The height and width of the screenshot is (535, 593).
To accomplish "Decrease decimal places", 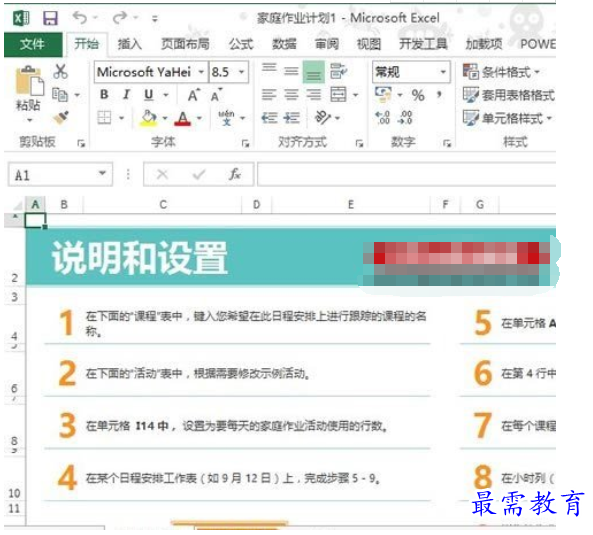I will pyautogui.click(x=405, y=118).
